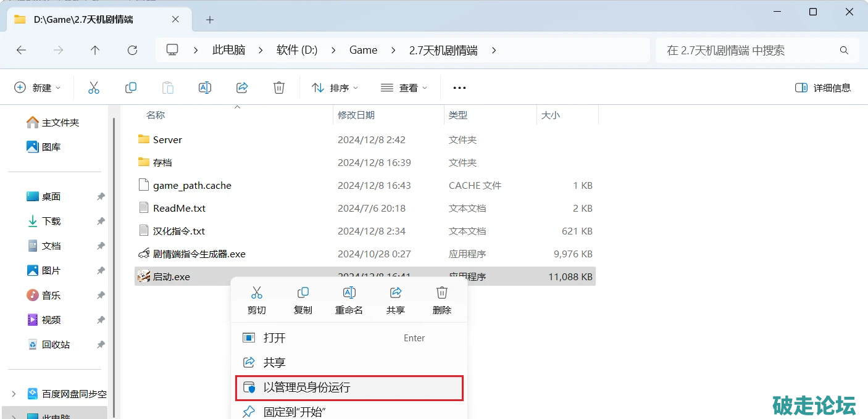Viewport: 868px width, 419px height.
Task: Go up one folder level with the up arrow
Action: (x=94, y=51)
